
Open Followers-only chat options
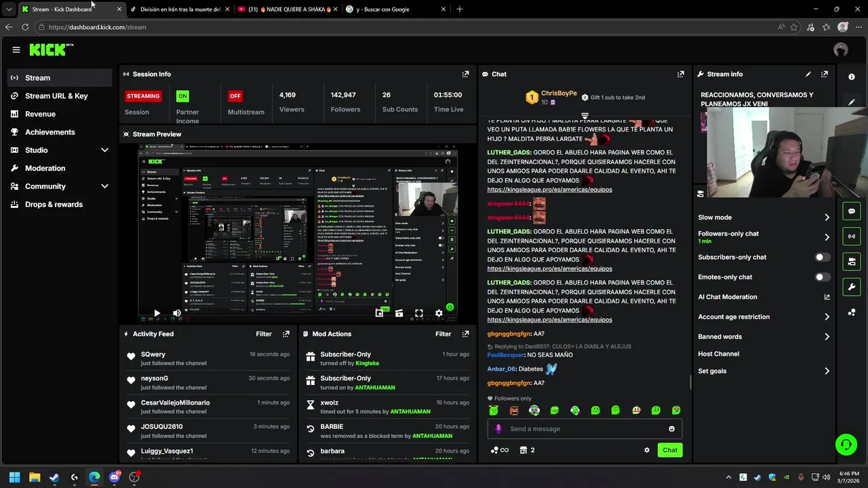(x=764, y=237)
